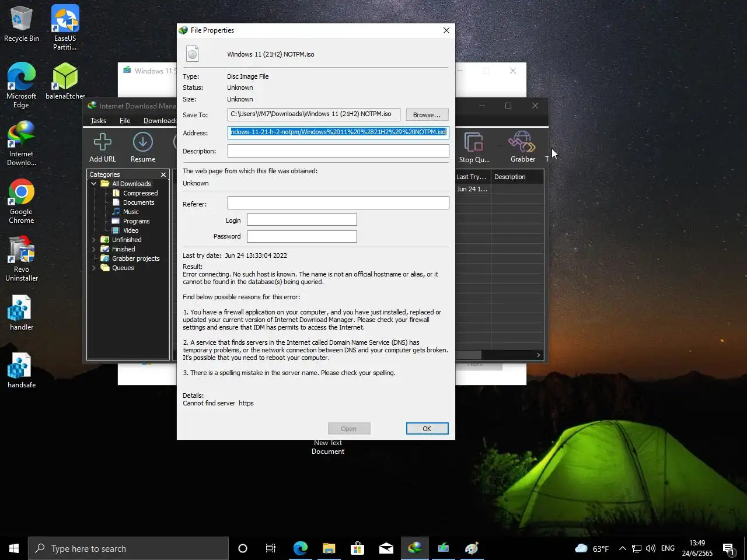Open the File menu in IDM
747x560 pixels.
tap(125, 121)
